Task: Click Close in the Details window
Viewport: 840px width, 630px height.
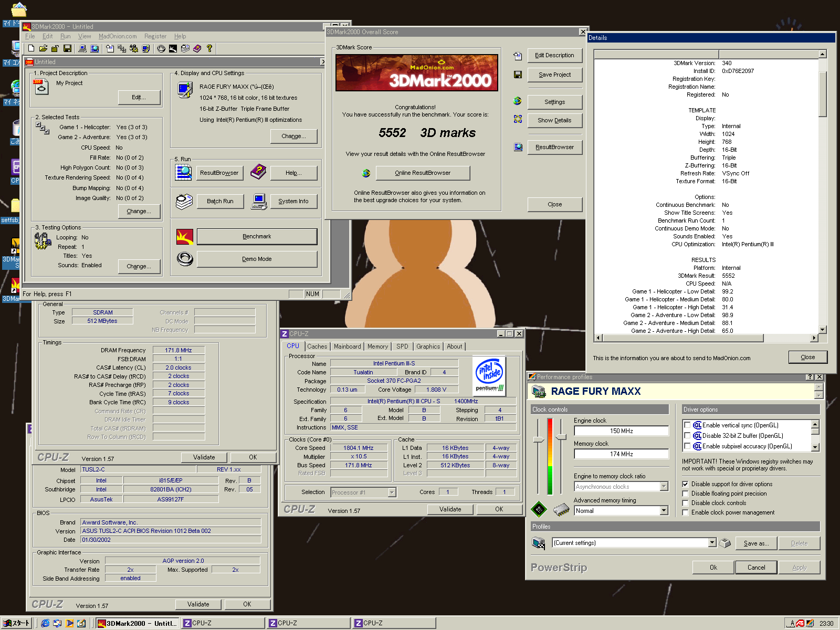Action: 807,357
